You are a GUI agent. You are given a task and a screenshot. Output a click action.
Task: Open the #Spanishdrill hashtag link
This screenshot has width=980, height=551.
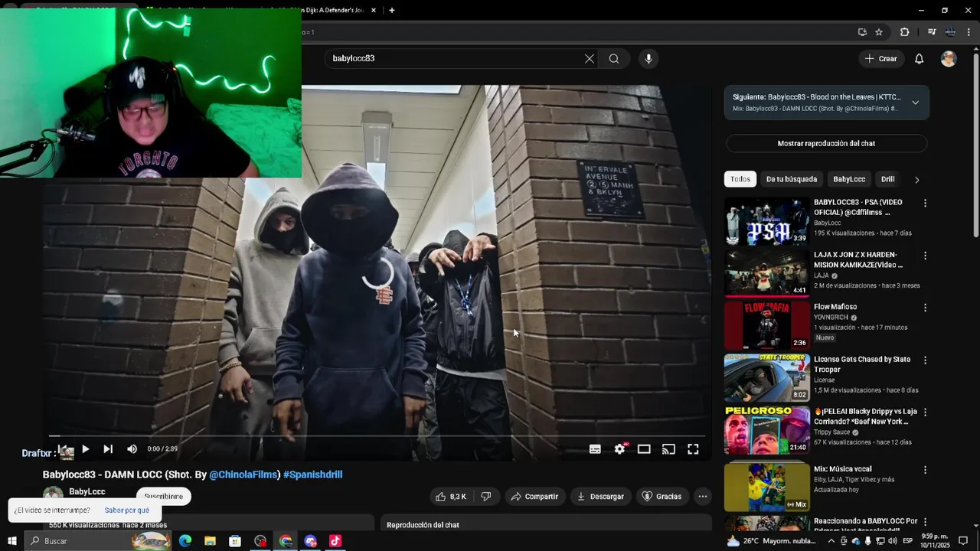click(313, 474)
